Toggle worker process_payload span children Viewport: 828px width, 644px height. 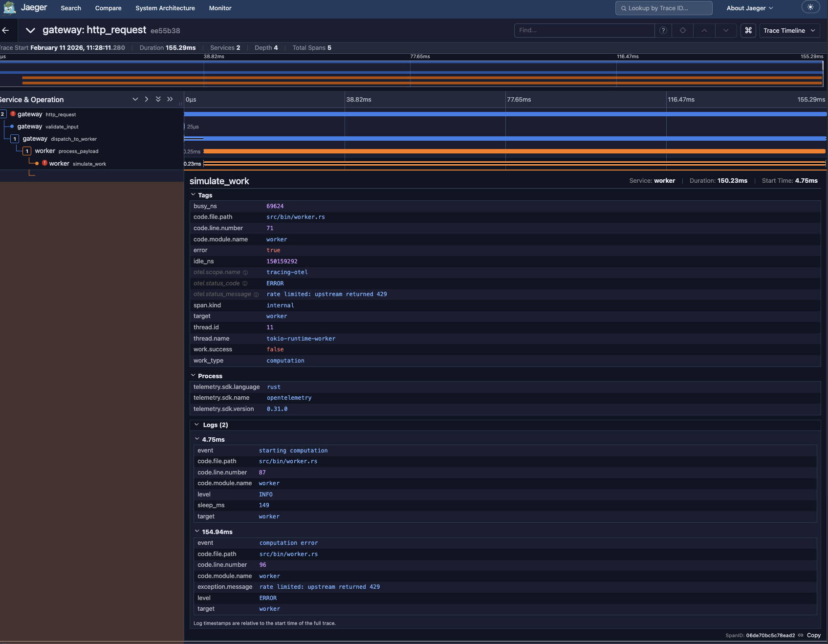coord(27,151)
